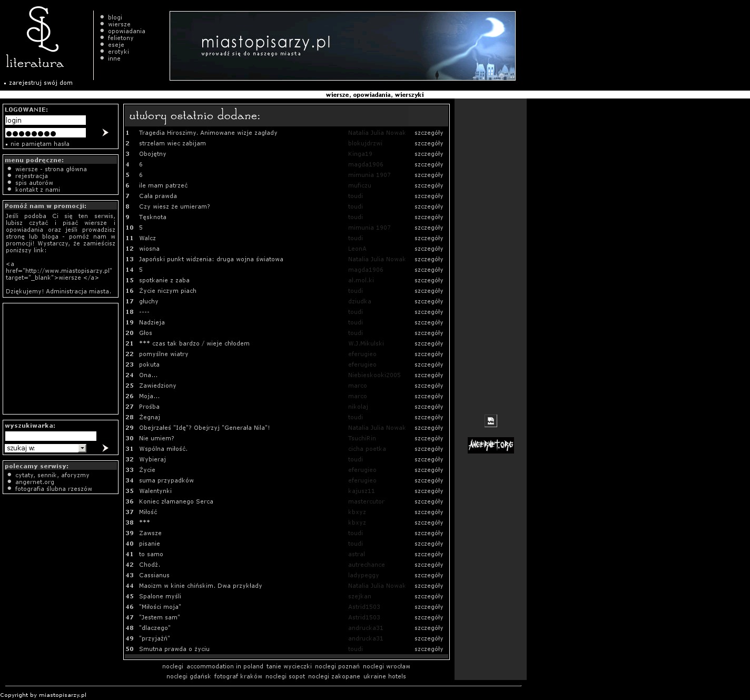Image resolution: width=750 pixels, height=700 pixels.
Task: Visit 'noclegi zakopane' footer link
Action: (334, 676)
